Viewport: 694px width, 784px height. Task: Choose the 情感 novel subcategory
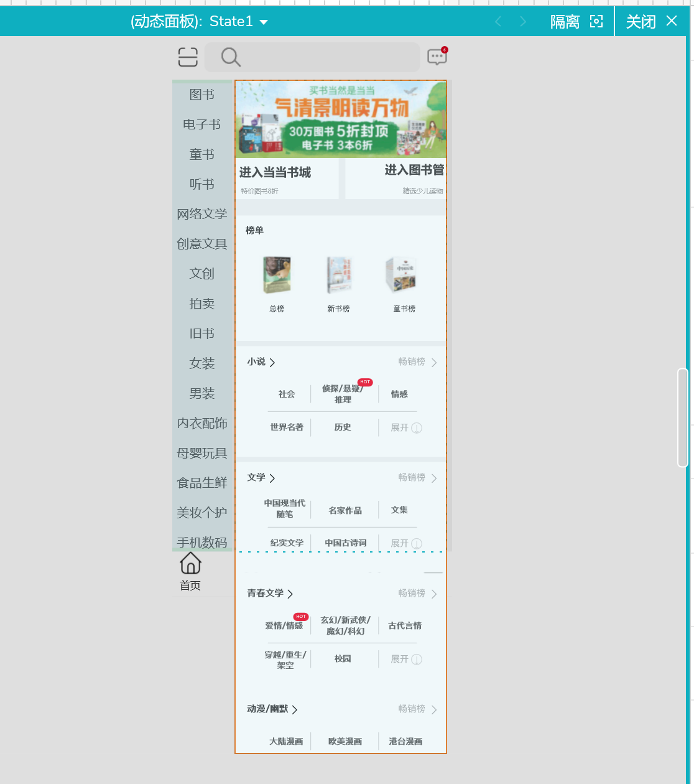[x=399, y=394]
